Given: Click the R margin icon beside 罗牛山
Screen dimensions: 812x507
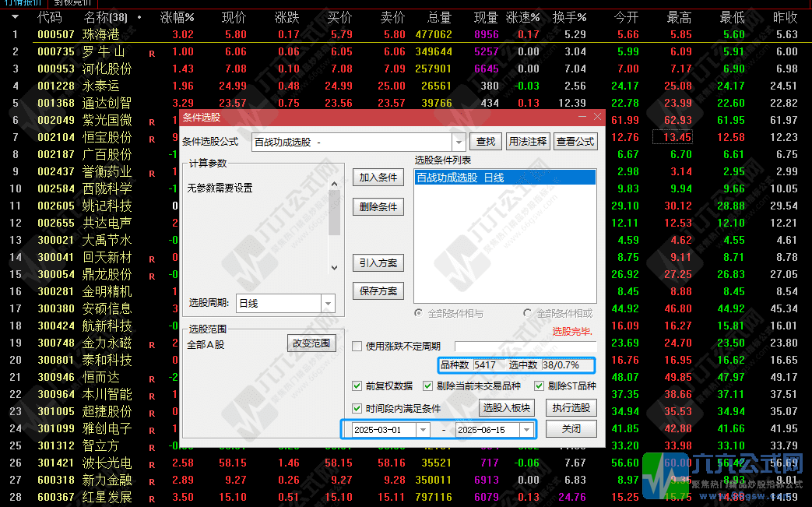Looking at the screenshot, I should 152,52.
